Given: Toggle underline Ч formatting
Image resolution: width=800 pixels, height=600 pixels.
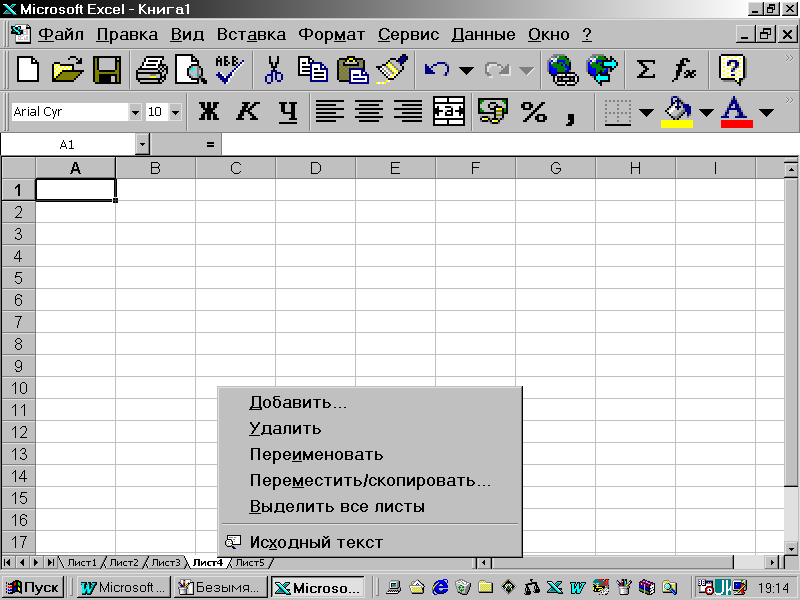Looking at the screenshot, I should [288, 111].
